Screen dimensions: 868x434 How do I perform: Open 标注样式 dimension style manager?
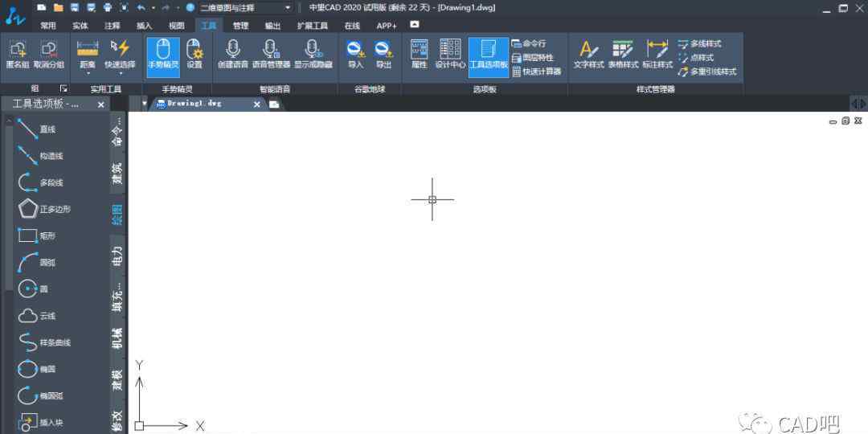(x=657, y=55)
